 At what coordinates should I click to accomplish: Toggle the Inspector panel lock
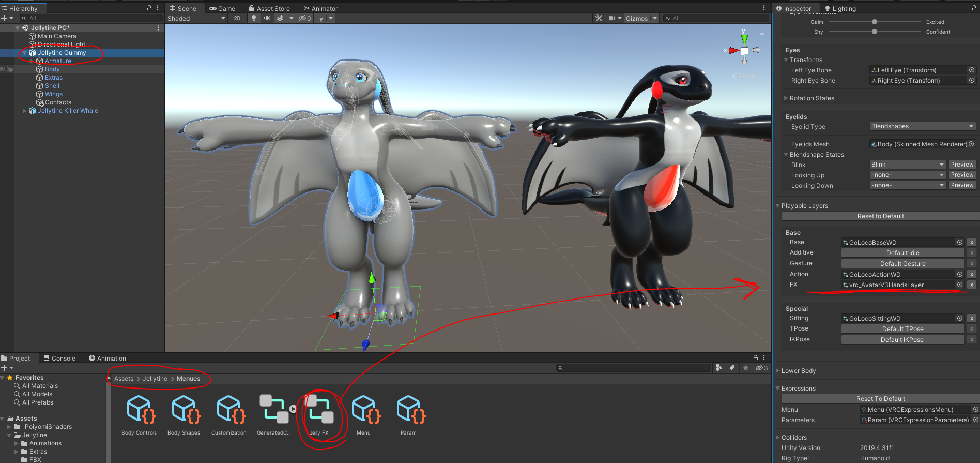click(974, 8)
